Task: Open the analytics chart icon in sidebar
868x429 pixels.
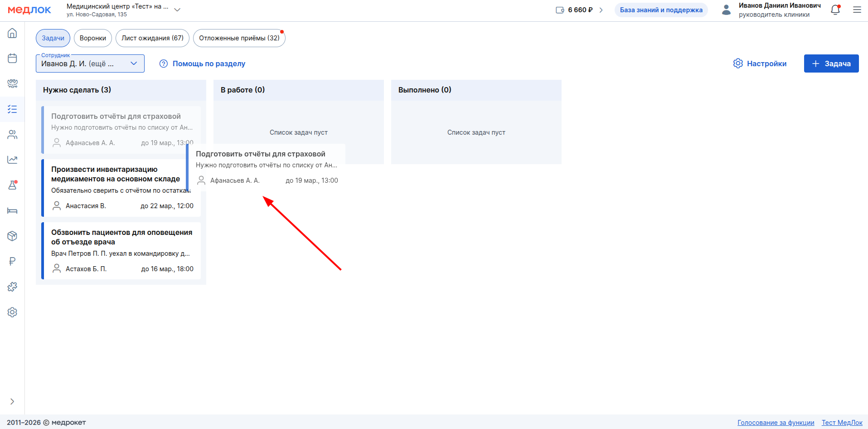Action: pos(12,160)
